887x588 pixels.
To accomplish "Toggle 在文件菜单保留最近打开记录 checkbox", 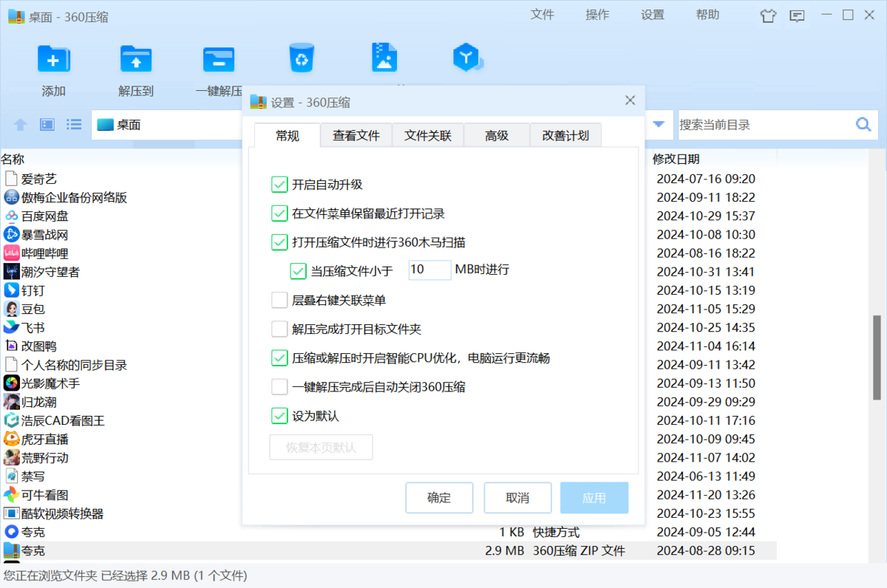I will 279,213.
